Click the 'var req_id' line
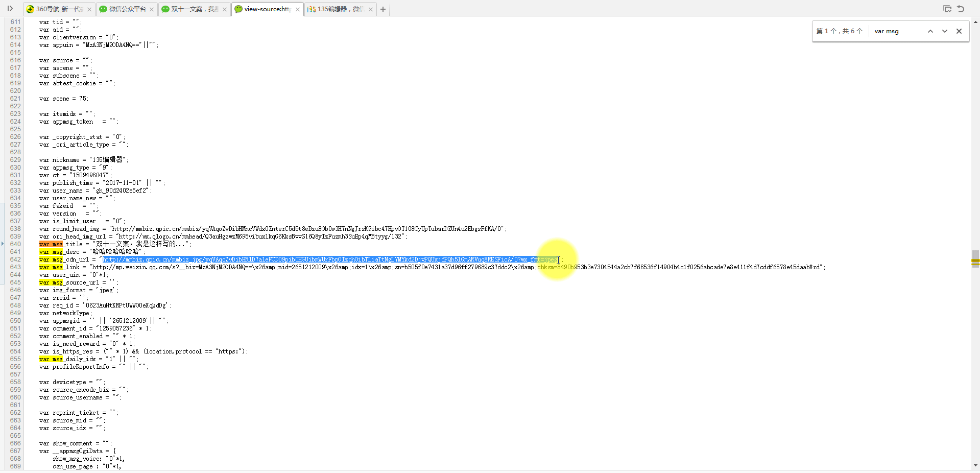 click(x=105, y=305)
